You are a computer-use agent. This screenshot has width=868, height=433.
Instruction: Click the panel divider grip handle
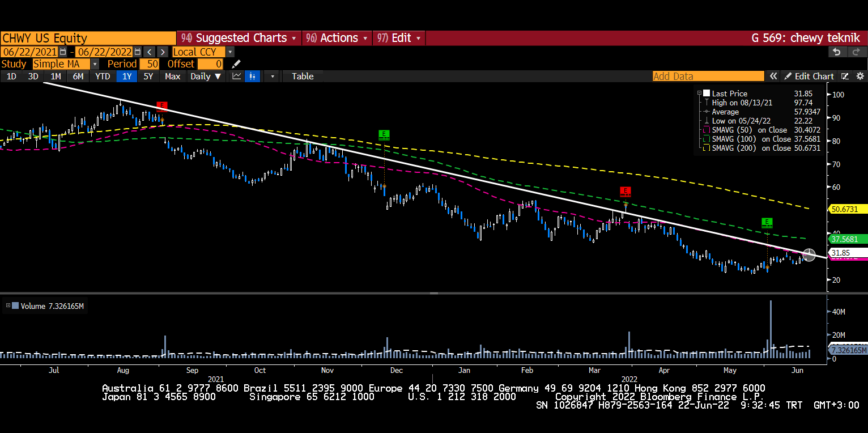tap(434, 294)
